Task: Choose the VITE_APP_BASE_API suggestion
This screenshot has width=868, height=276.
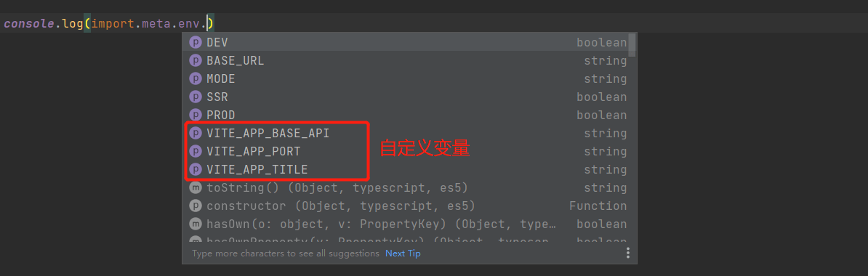Action: (x=409, y=134)
